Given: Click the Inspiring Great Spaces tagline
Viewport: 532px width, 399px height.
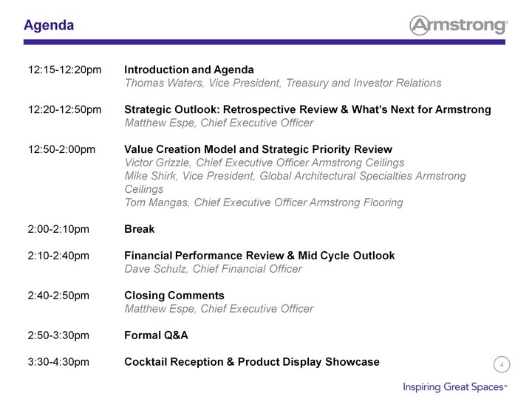Looking at the screenshot, I should (x=455, y=386).
